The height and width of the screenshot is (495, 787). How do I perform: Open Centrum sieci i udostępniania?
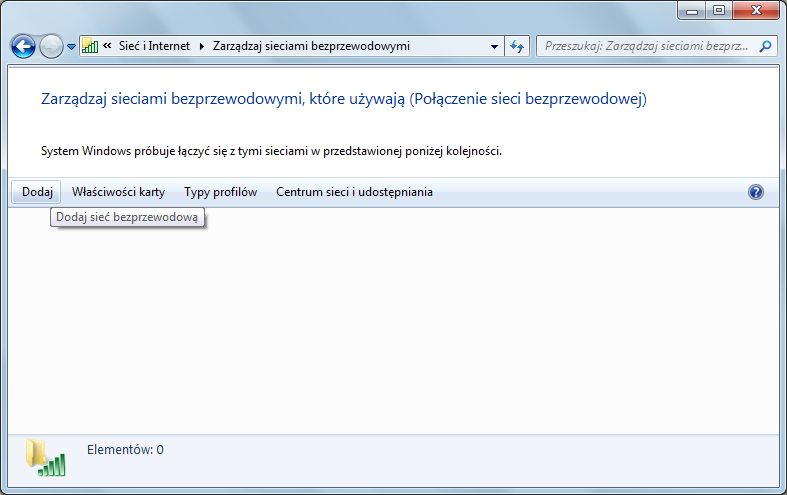click(x=354, y=192)
